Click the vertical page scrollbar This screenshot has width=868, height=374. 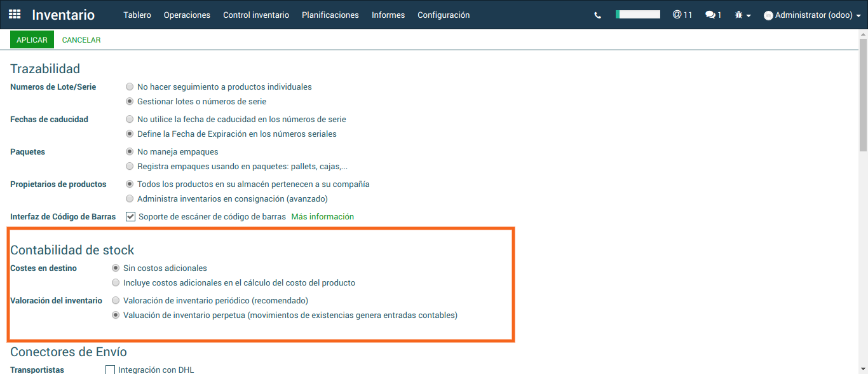point(863,95)
